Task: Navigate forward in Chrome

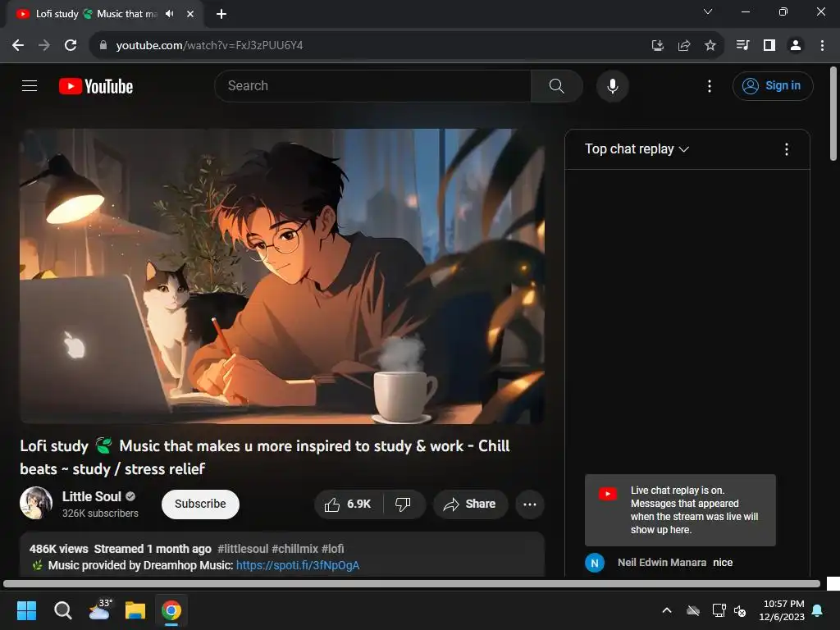Action: click(x=44, y=45)
